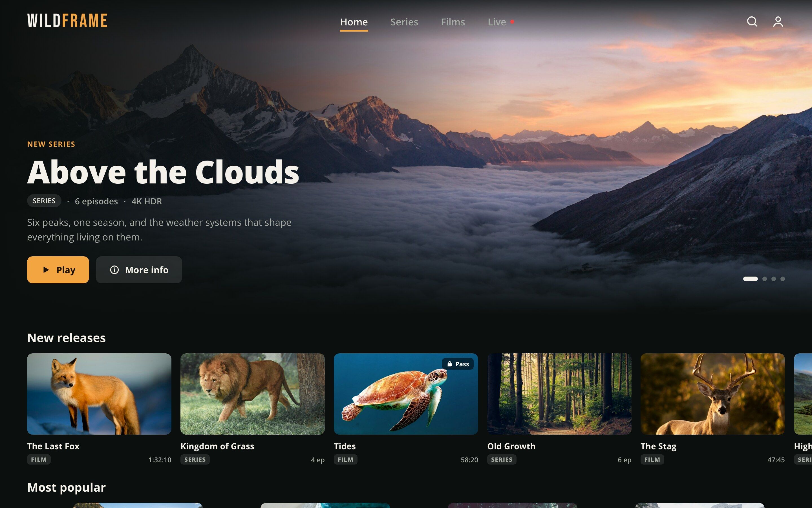Screen dimensions: 812x508
Task: Click the WILDFRAME logo
Action: click(67, 21)
